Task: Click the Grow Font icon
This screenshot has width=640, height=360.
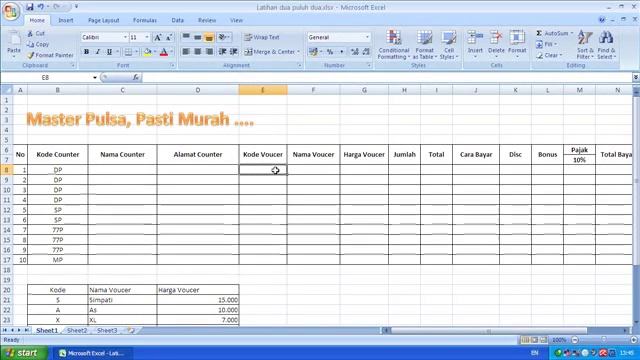Action: (158, 38)
